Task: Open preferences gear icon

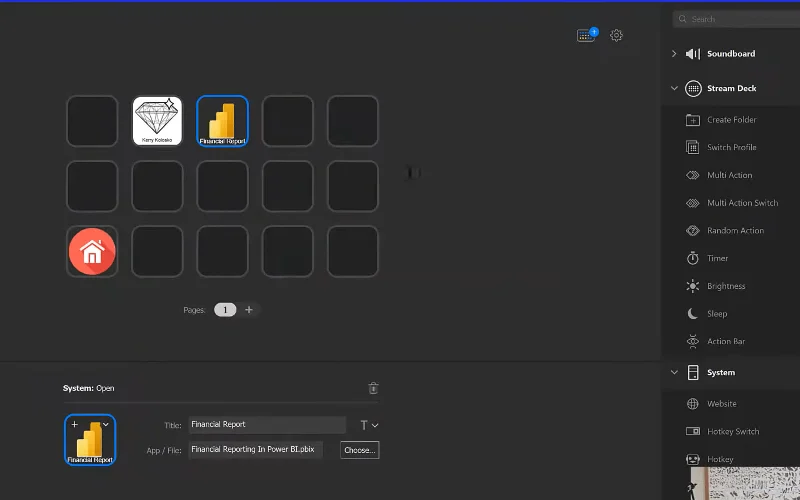Action: tap(616, 35)
